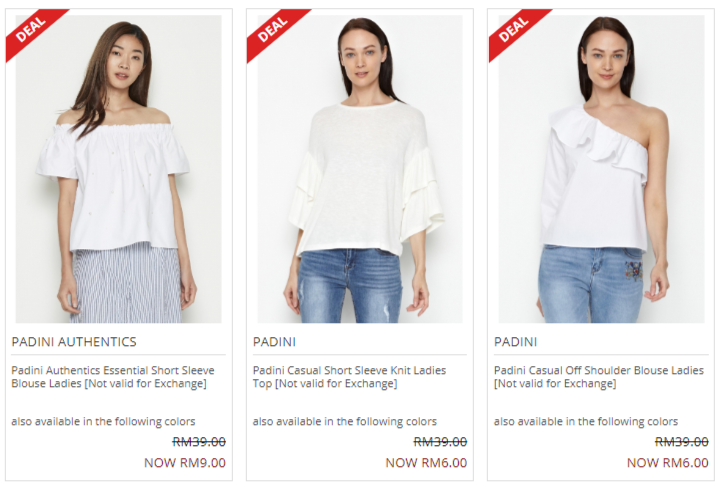Click NOW RM6.00 price on knit top
This screenshot has height=489, width=720.
(x=426, y=463)
